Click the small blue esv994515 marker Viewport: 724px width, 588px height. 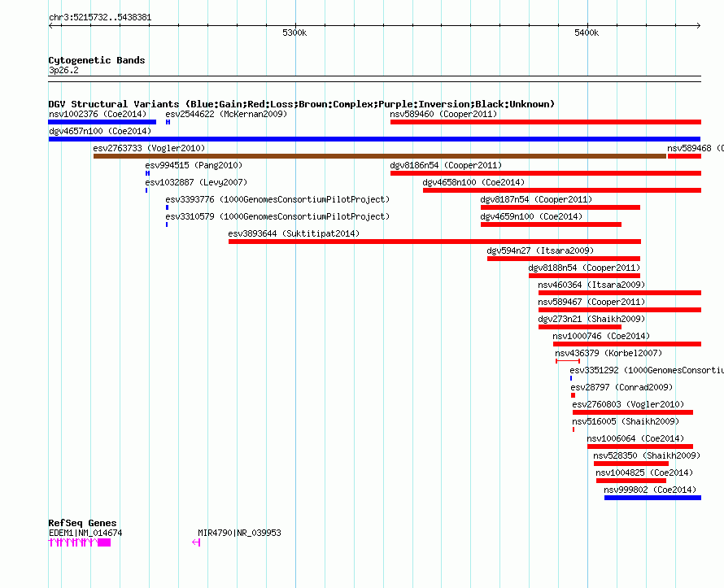(x=148, y=173)
